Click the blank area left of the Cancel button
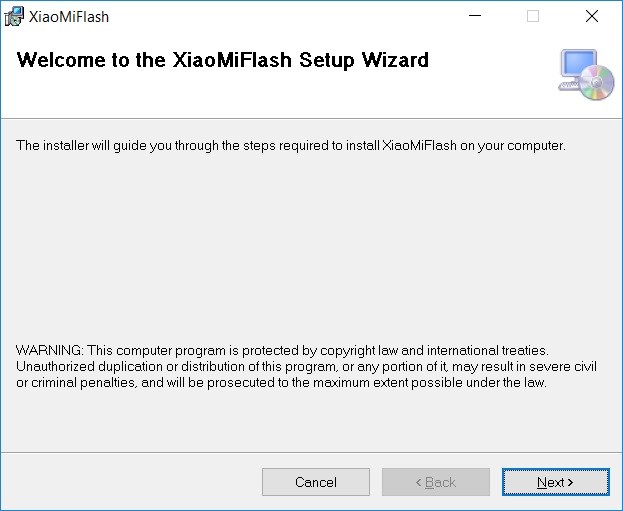Screen dimensions: 623x511 (x=130, y=482)
